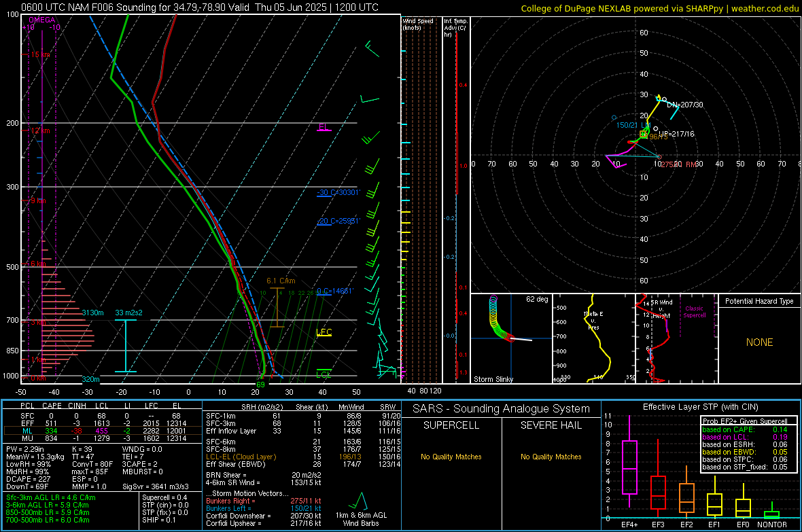Click the '62 deg' Storm Slinky value
The width and height of the screenshot is (802, 532).
[x=537, y=299]
